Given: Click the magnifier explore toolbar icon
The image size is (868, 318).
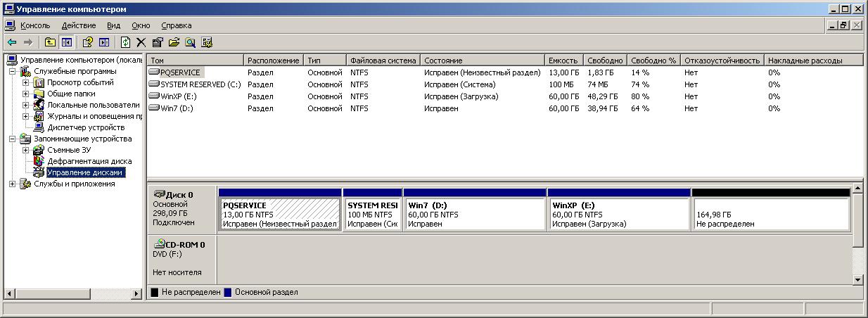Looking at the screenshot, I should 190,42.
